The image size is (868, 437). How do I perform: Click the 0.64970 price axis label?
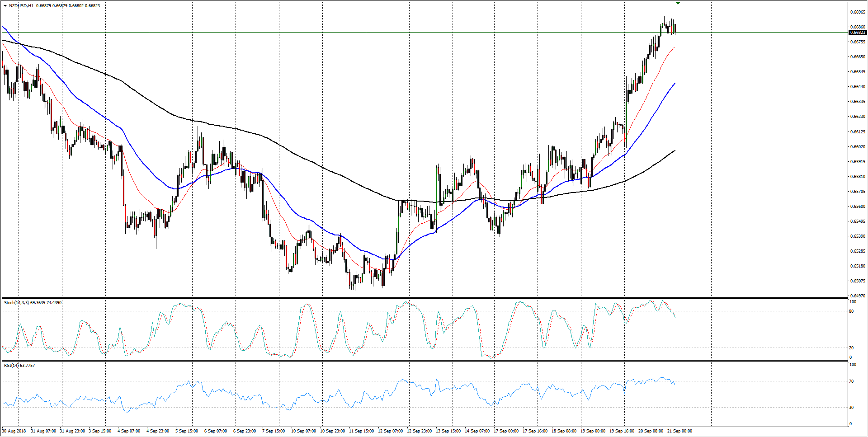[x=858, y=296]
